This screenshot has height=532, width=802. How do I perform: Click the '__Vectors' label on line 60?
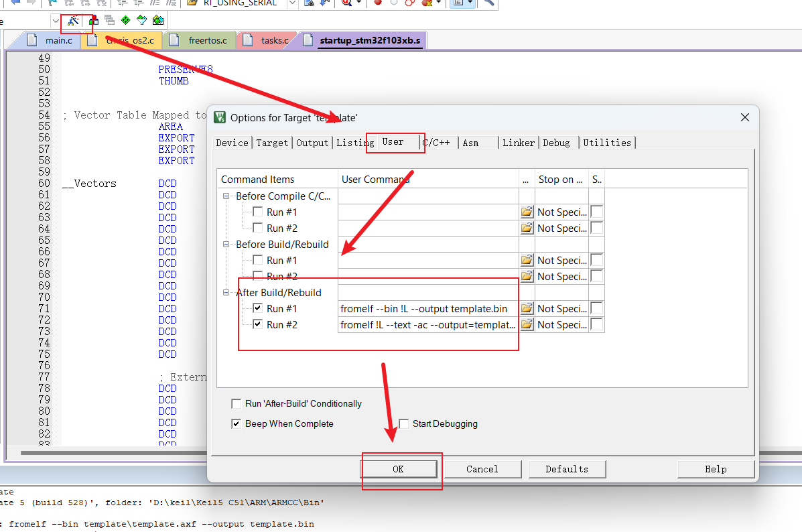(x=90, y=183)
